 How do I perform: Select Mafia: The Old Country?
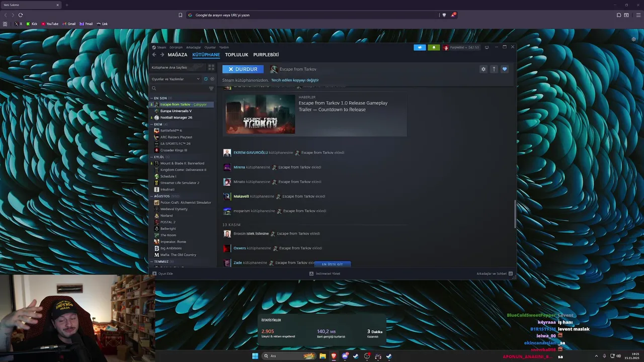[x=178, y=255]
